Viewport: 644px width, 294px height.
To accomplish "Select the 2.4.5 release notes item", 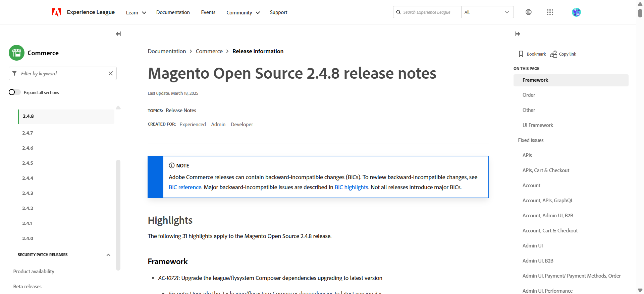I will tap(28, 163).
